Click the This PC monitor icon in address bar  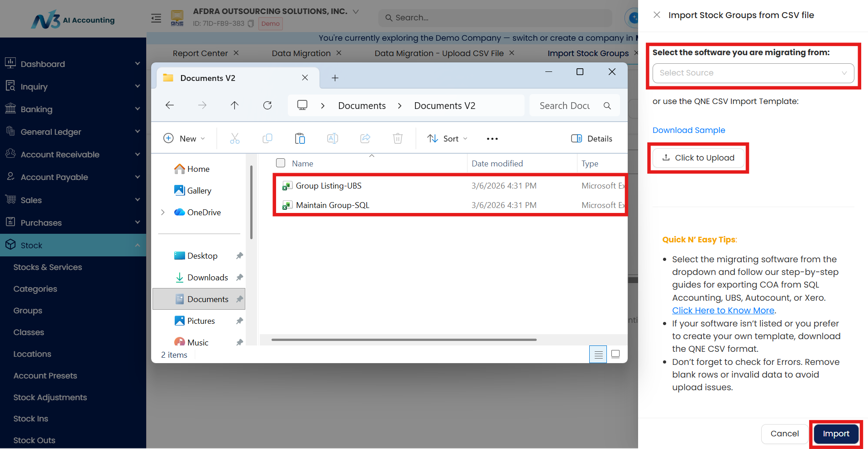(x=302, y=105)
